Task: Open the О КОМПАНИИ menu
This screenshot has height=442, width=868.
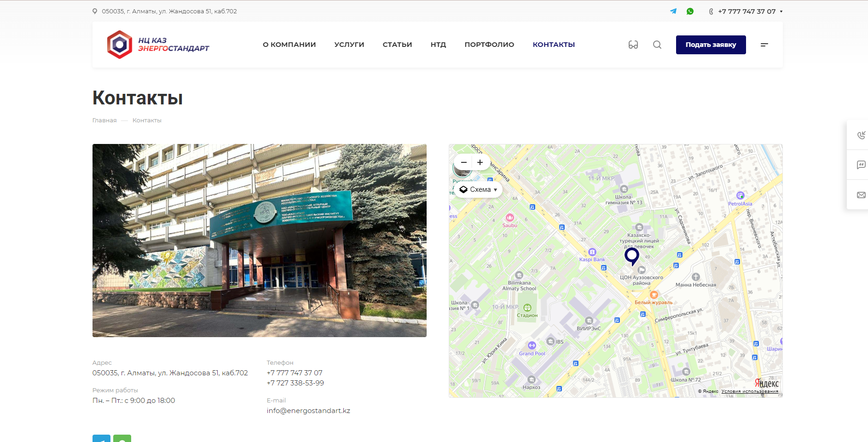Action: coord(289,45)
